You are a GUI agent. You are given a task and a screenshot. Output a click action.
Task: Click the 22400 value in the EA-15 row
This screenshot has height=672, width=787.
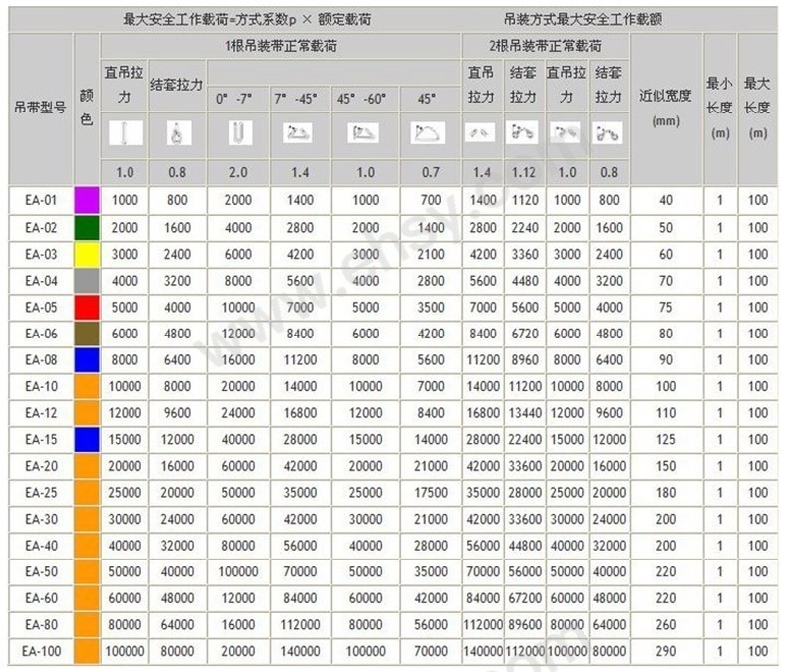[x=525, y=440]
